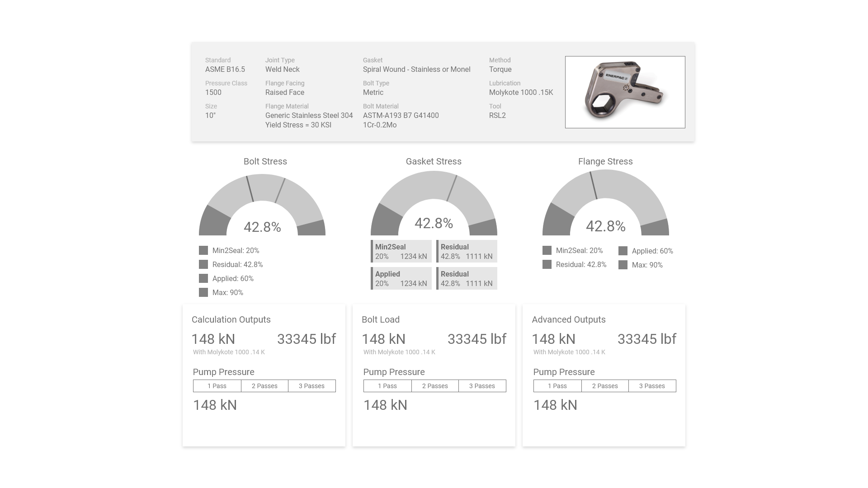
Task: Click Gasket Stress Min2Seal info box
Action: (401, 251)
